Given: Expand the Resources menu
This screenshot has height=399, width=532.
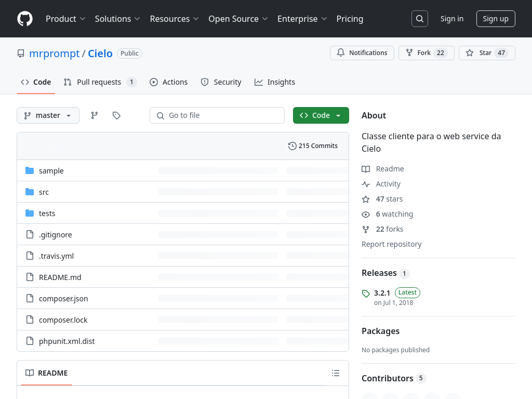Looking at the screenshot, I should pyautogui.click(x=175, y=19).
